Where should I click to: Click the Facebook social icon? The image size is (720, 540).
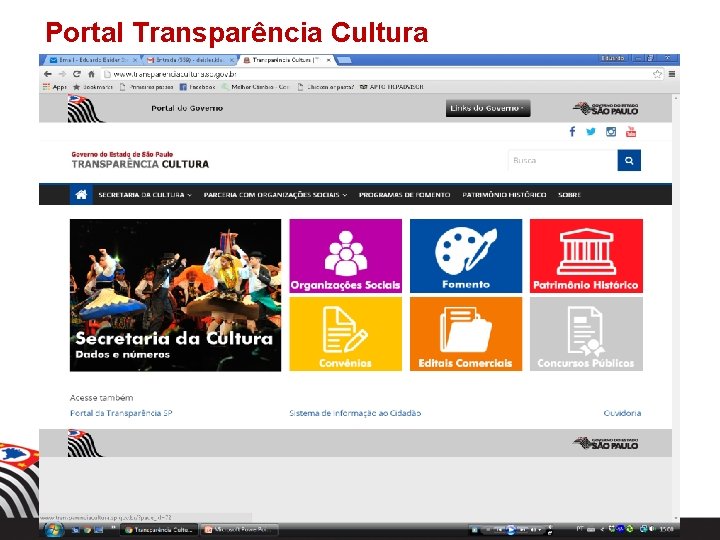point(572,132)
